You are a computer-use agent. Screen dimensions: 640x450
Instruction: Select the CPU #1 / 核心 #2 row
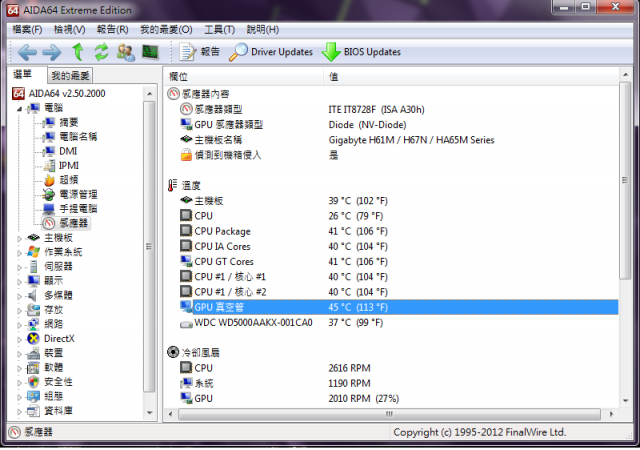(392, 292)
